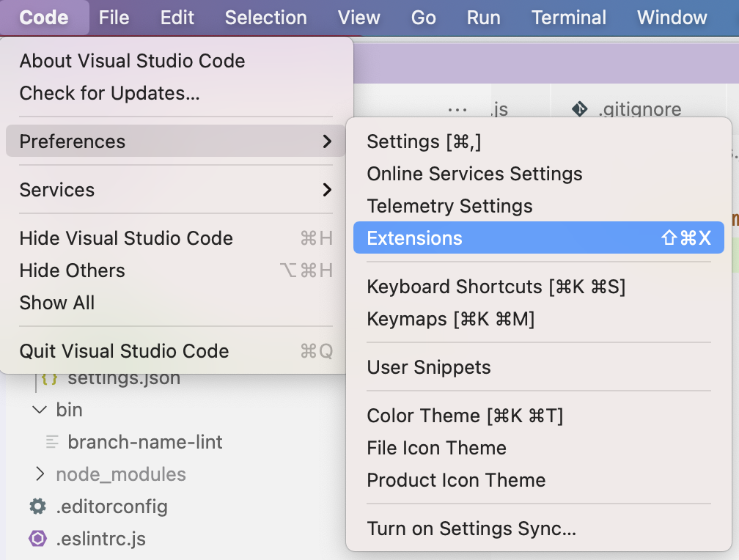Open the Terminal menu
Viewport: 739px width, 560px height.
click(569, 18)
